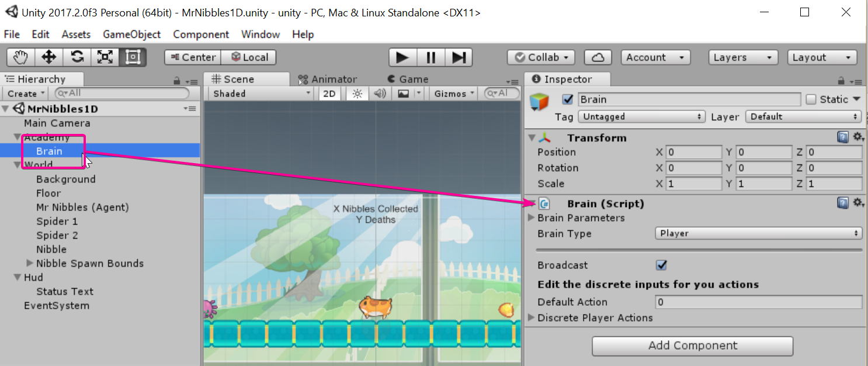Select the Hand tool in toolbar
This screenshot has width=868, height=366.
(21, 57)
